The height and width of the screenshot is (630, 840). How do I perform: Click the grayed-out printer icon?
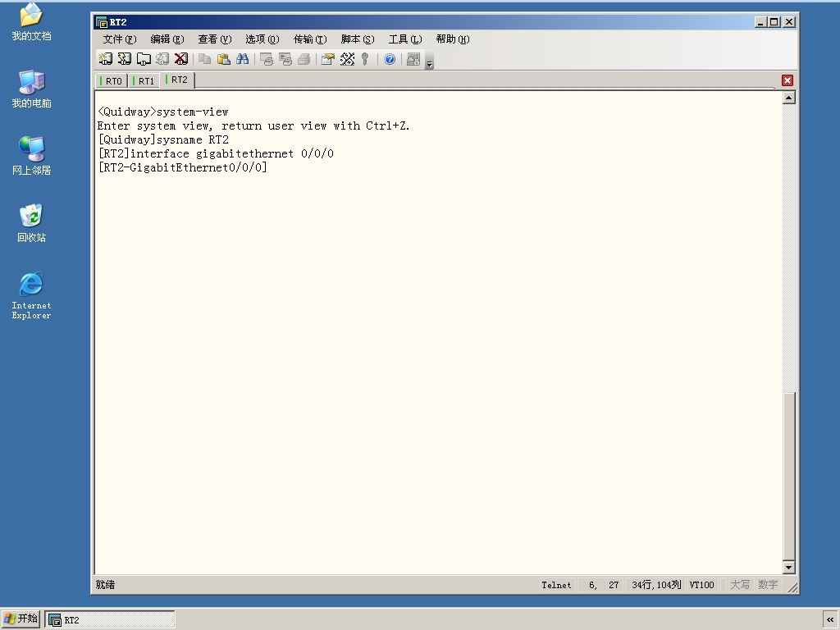(x=304, y=59)
